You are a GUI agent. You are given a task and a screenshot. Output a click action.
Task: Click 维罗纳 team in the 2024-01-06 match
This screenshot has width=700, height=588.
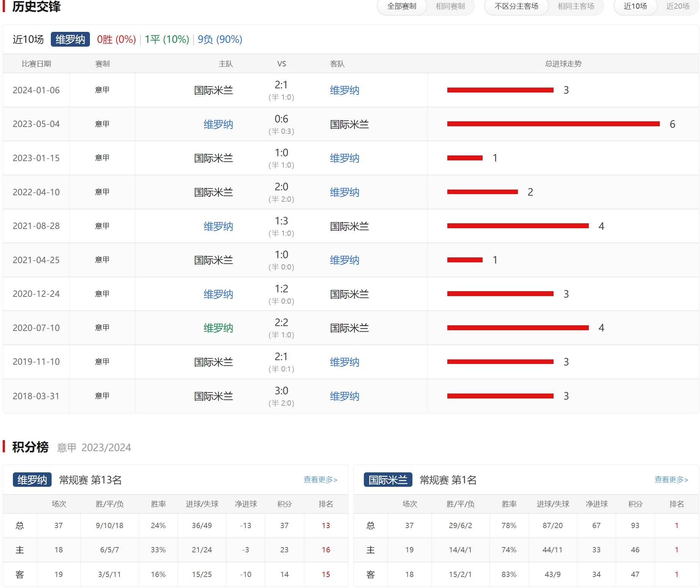tap(344, 90)
